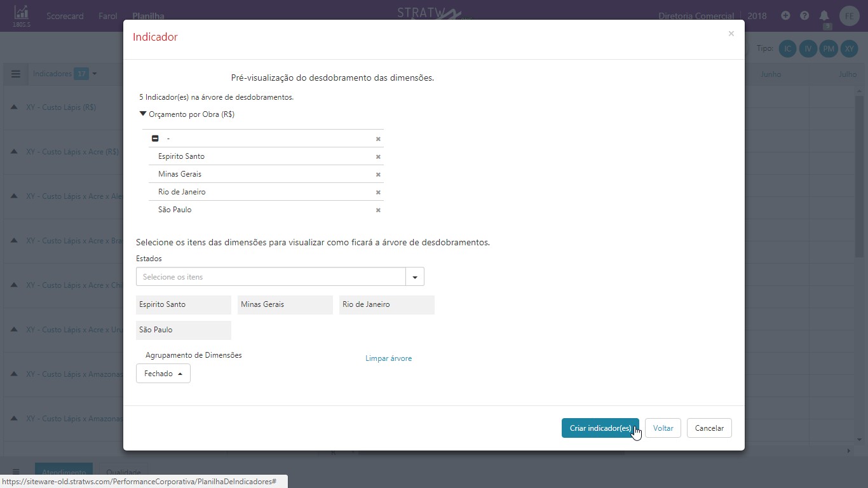Click the x on the "-" tree row
Image resolution: width=868 pixels, height=488 pixels.
378,139
